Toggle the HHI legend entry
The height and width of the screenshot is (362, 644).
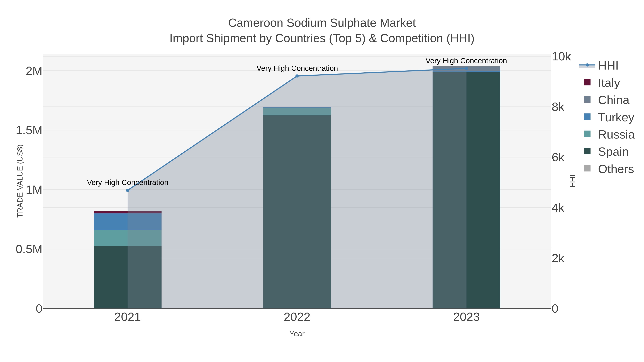599,65
